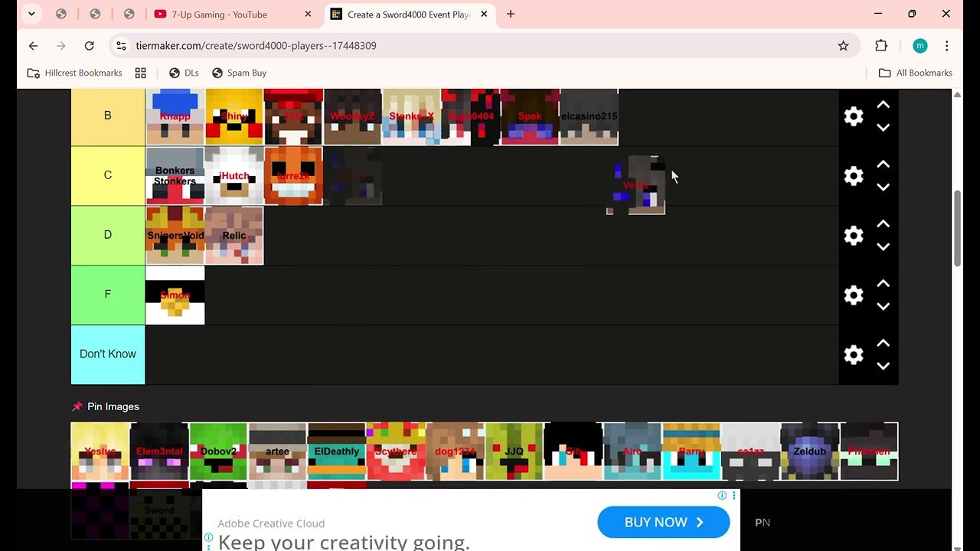Move tier B up with arrow
This screenshot has height=551, width=980.
(884, 105)
